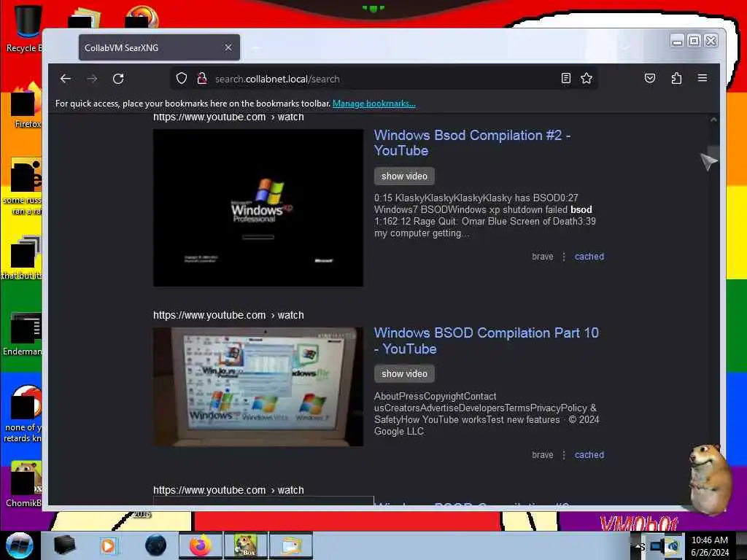
Task: Open the Windows BSOD Compilation Part 10 title
Action: (x=486, y=341)
